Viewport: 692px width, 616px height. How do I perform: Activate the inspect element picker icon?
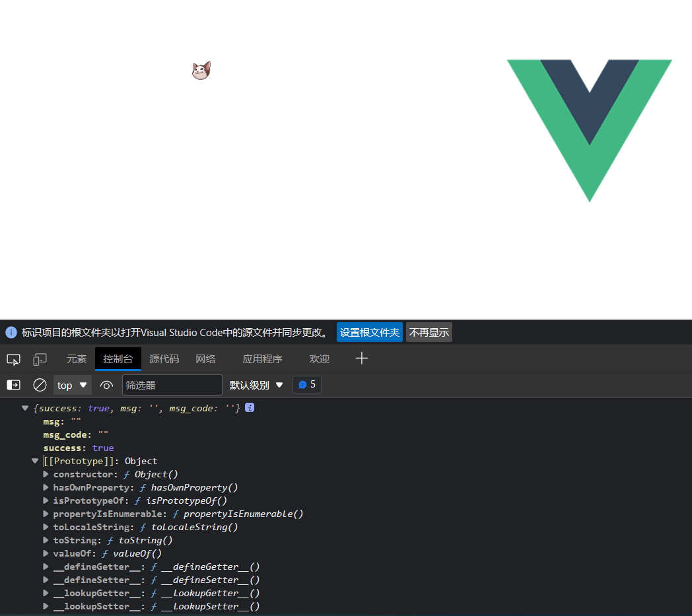pyautogui.click(x=14, y=359)
